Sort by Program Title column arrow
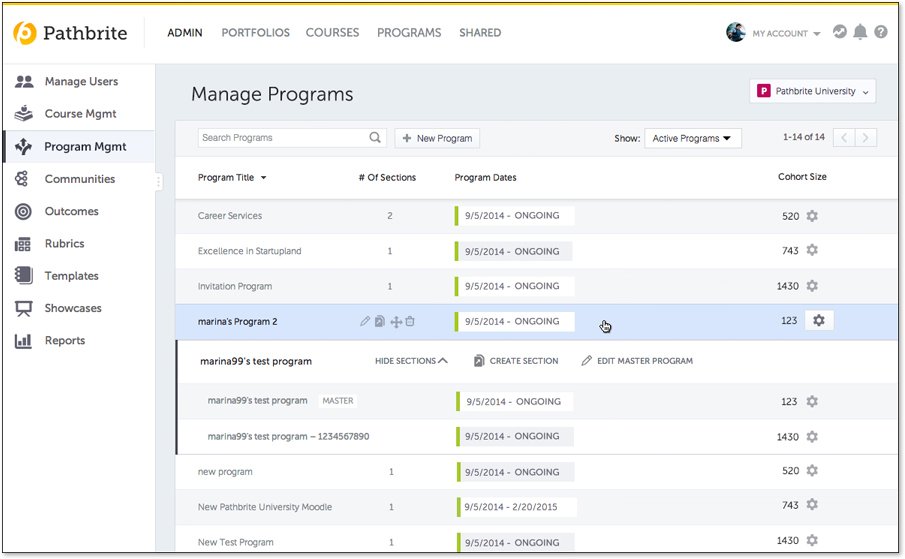 click(263, 178)
